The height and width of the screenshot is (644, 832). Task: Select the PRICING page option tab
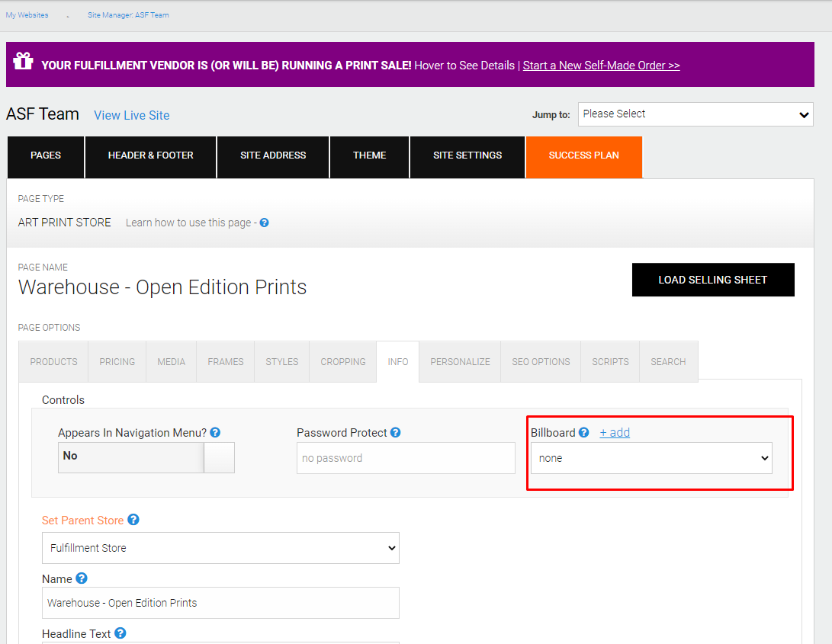[x=117, y=362]
